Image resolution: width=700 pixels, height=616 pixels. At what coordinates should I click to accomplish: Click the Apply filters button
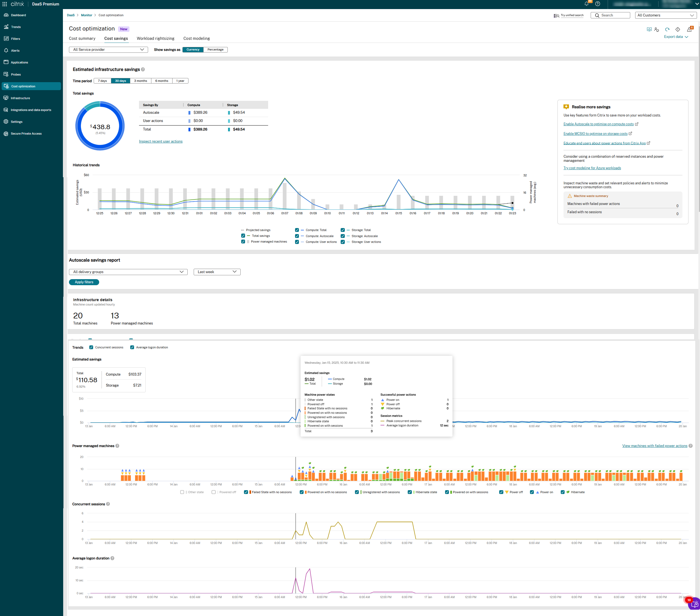(84, 282)
